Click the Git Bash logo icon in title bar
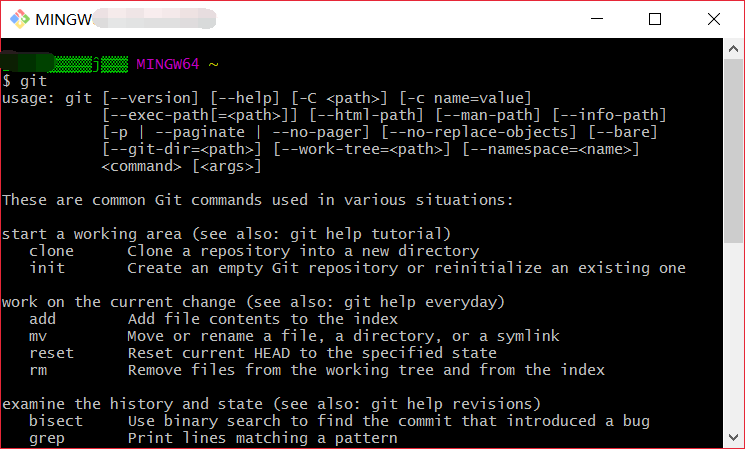Image resolution: width=745 pixels, height=449 pixels. point(20,19)
